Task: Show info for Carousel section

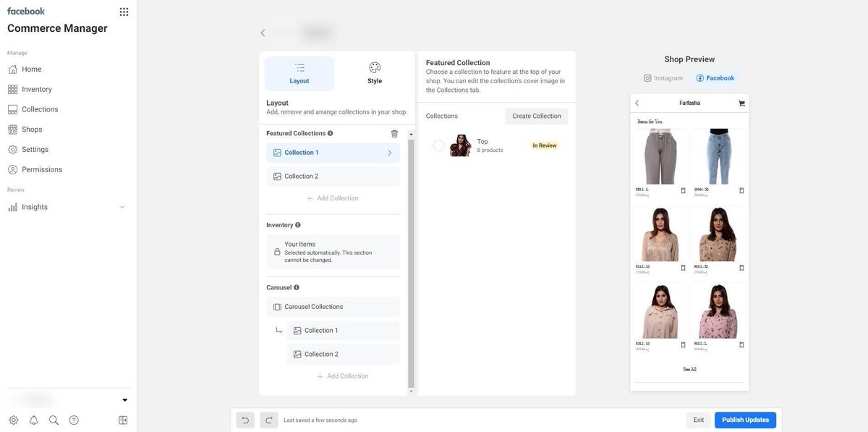Action: [297, 287]
